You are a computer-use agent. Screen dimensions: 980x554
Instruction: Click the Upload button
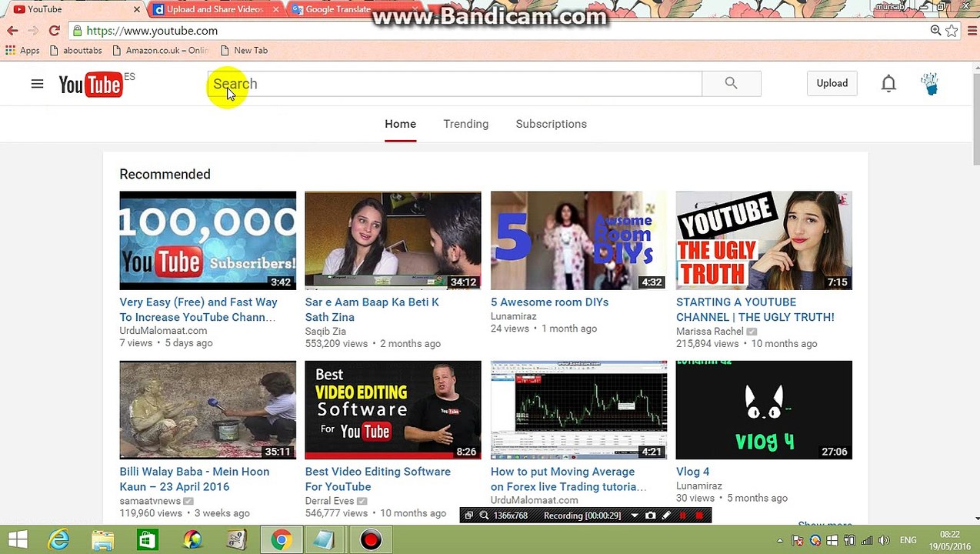point(832,83)
